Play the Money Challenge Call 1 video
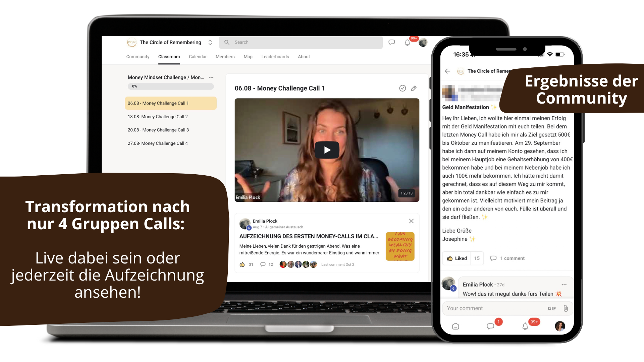This screenshot has width=644, height=362. tap(327, 150)
